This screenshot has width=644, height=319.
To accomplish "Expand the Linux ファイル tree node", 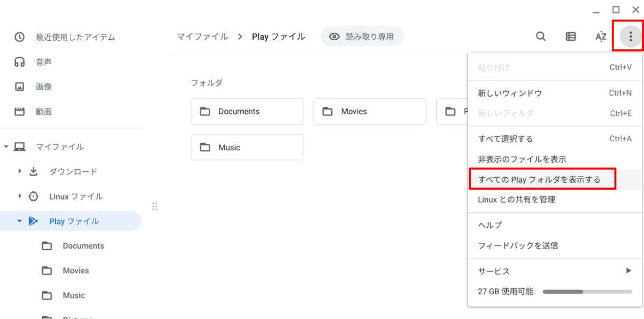I will 20,196.
